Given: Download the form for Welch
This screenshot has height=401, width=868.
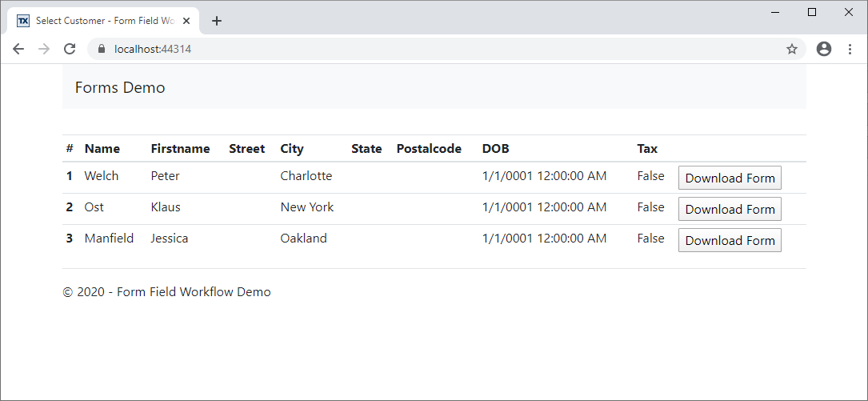Looking at the screenshot, I should pyautogui.click(x=730, y=178).
